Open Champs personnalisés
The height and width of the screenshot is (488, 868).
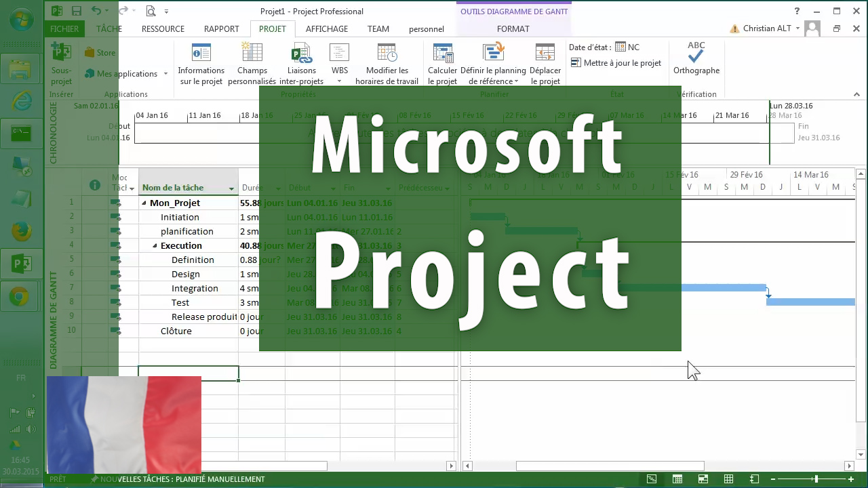[252, 64]
